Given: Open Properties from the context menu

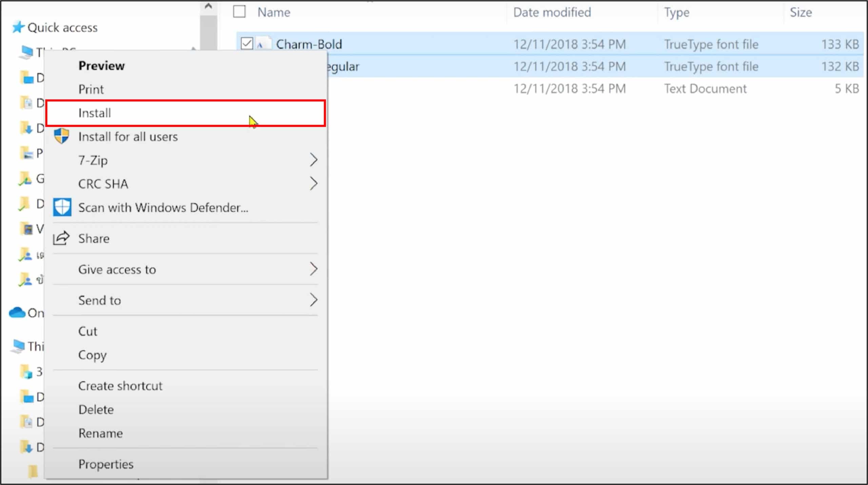Looking at the screenshot, I should pos(186,464).
